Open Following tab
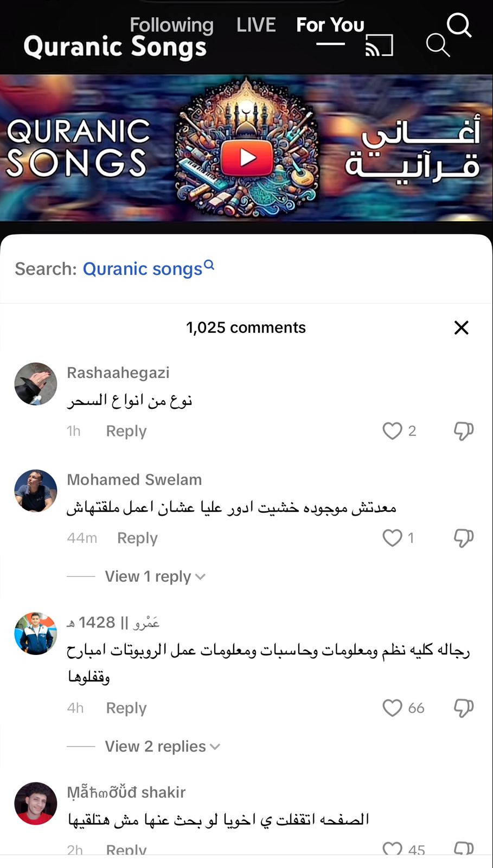This screenshot has width=493, height=868. click(171, 25)
